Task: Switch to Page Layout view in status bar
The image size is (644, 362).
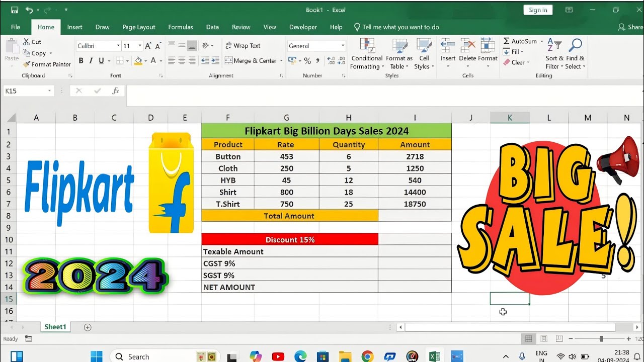Action: 544,339
